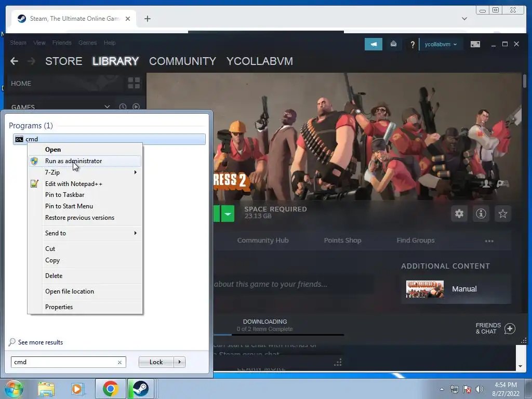532x399 pixels.
Task: Open game settings gear icon
Action: 459,214
